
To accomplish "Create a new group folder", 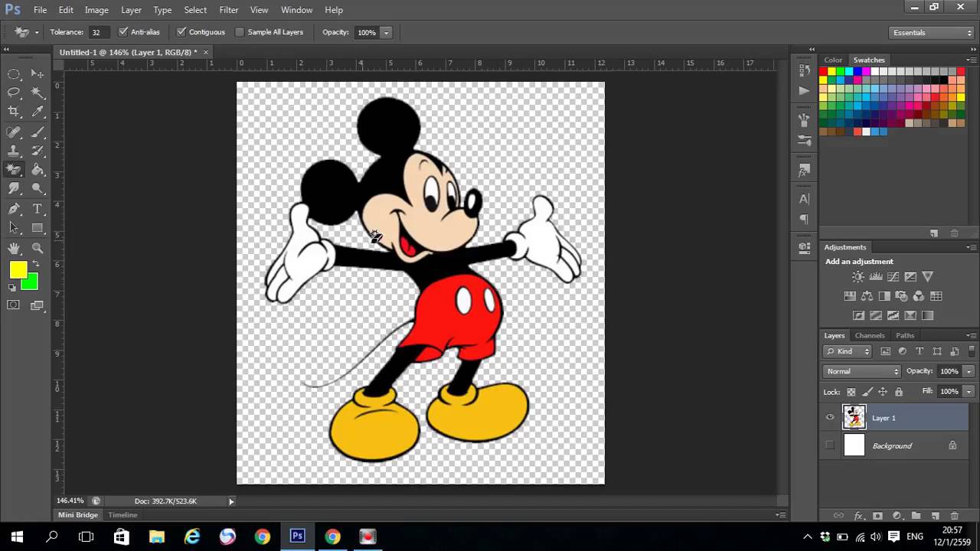I will (916, 516).
